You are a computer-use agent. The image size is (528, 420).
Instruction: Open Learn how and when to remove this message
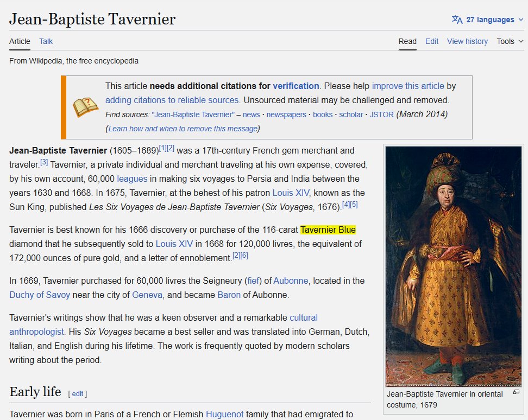click(x=183, y=129)
